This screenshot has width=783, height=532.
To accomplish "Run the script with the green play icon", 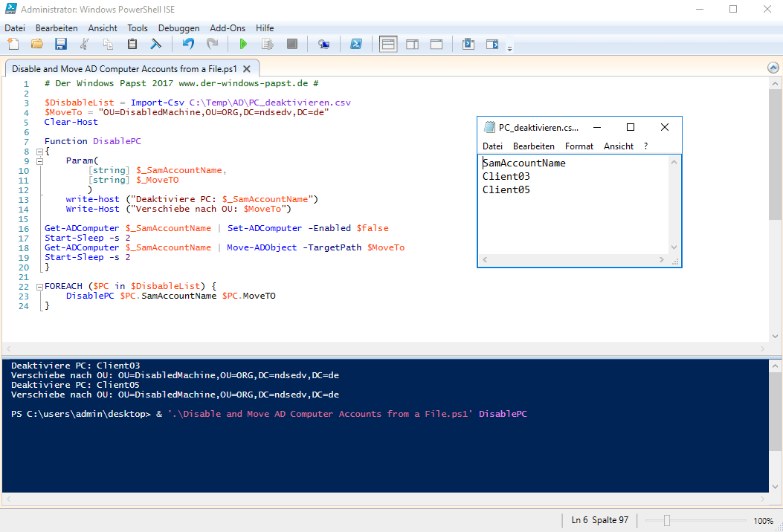I will click(x=242, y=45).
